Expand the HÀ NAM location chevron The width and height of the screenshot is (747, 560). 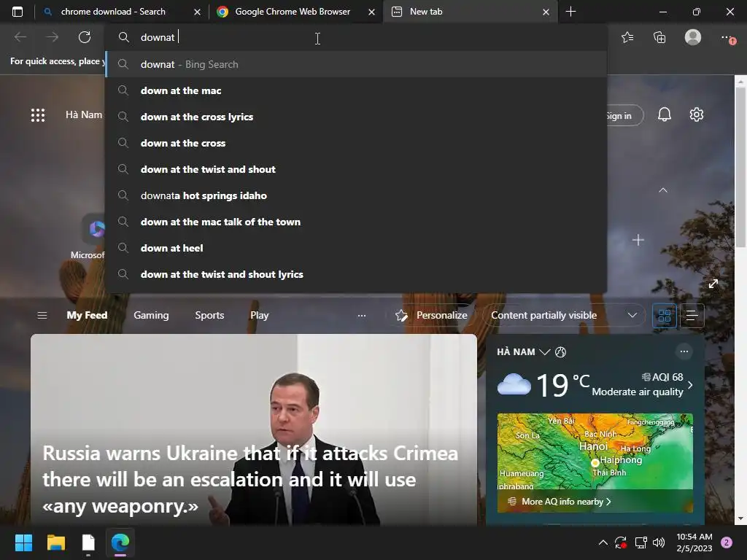(x=544, y=352)
